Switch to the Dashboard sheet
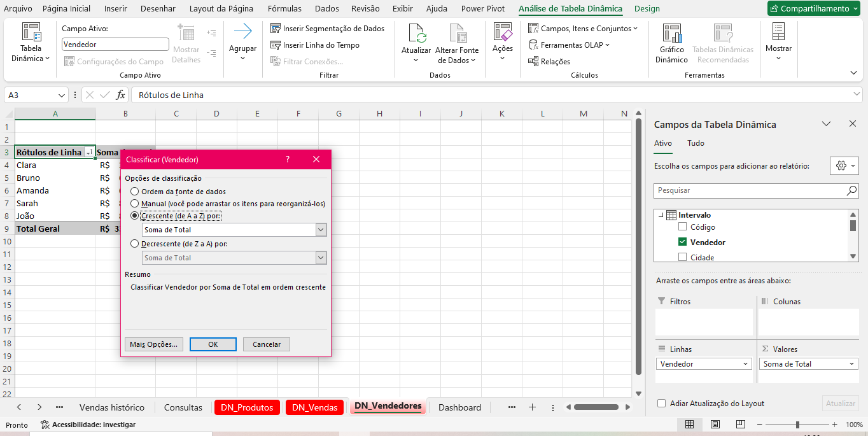Viewport: 868px width, 436px height. coord(459,407)
